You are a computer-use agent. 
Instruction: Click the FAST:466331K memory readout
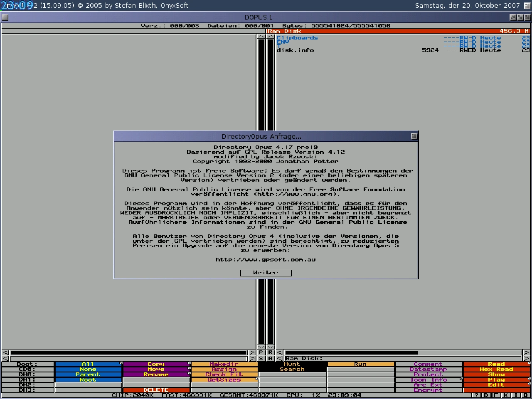pos(187,395)
